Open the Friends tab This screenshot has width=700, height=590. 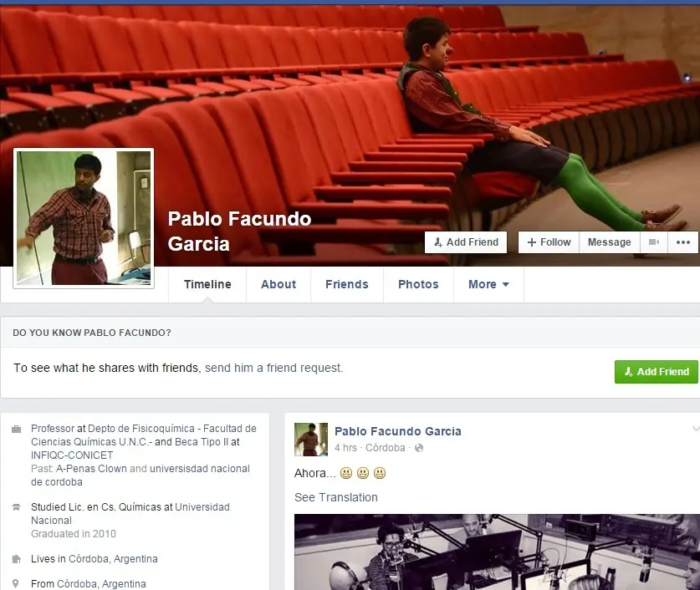[x=347, y=284]
